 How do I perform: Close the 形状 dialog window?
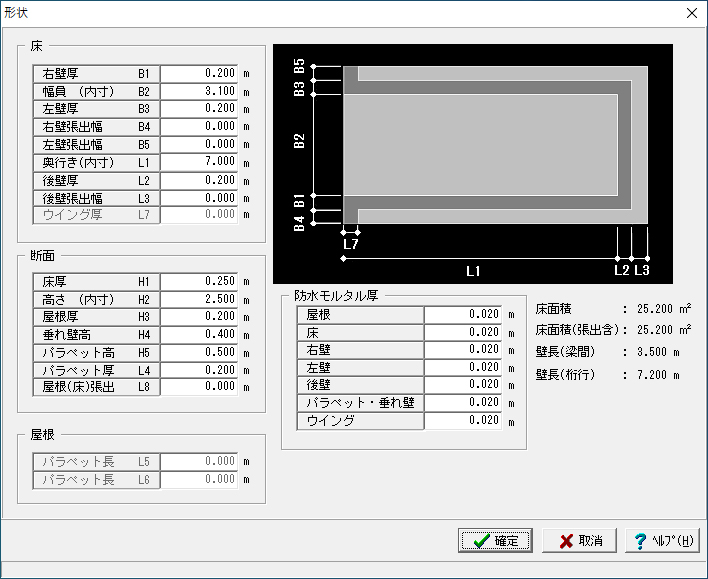[692, 13]
